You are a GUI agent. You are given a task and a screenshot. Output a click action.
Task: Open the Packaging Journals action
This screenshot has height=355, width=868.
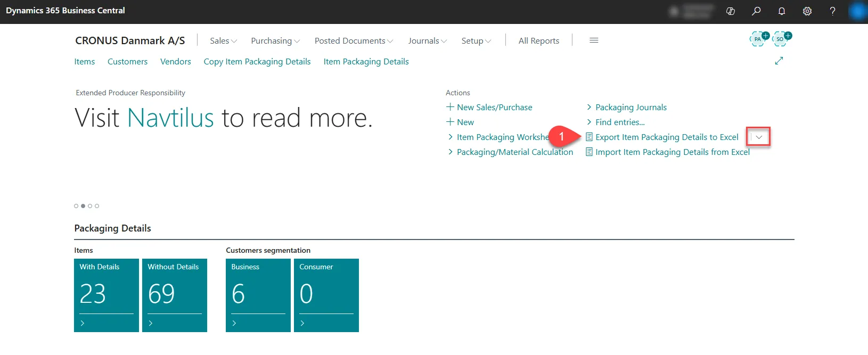pyautogui.click(x=626, y=108)
